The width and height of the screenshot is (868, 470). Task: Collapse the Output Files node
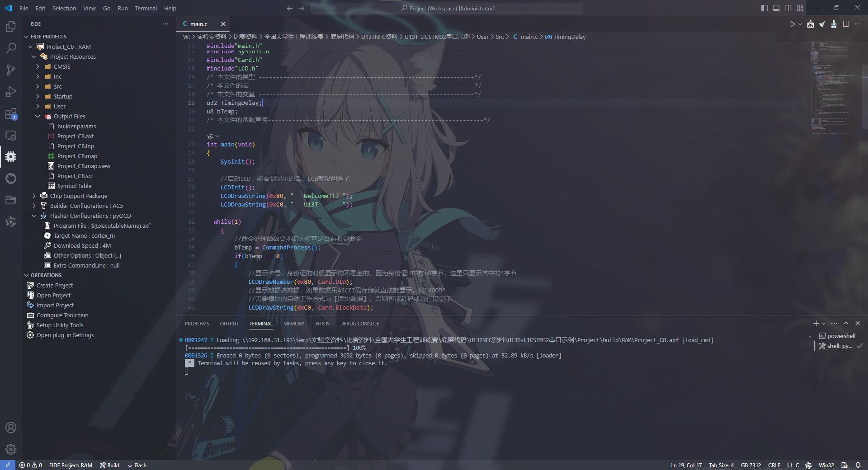(38, 116)
